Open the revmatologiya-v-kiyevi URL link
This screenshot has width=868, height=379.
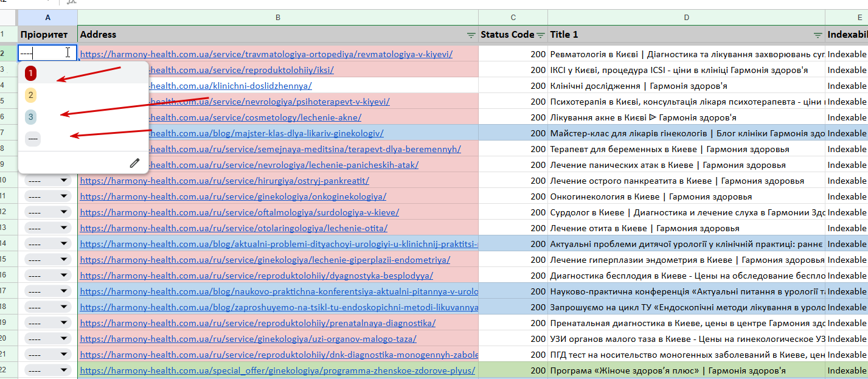[266, 54]
